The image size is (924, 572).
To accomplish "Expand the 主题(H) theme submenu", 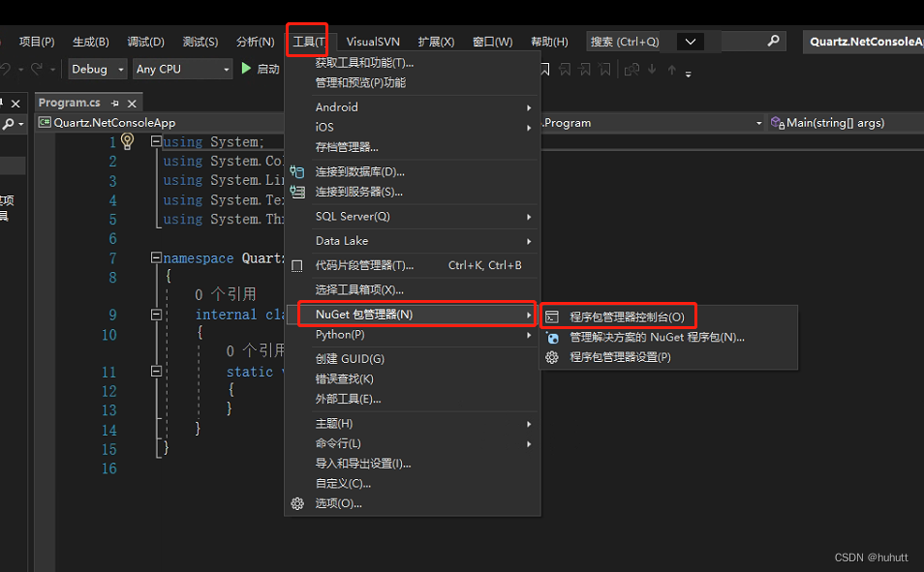I will click(529, 424).
